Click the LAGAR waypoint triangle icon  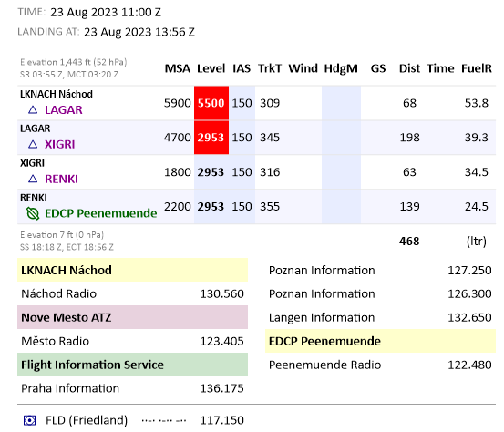point(33,110)
